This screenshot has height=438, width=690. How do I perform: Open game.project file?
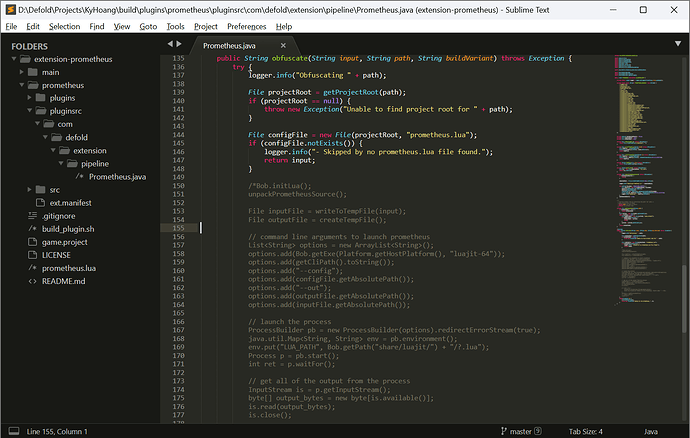pos(64,242)
